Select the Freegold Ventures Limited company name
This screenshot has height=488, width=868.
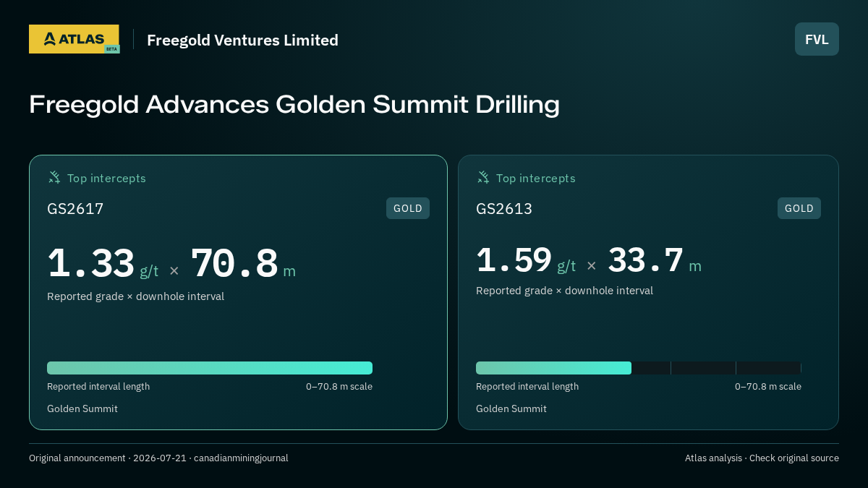click(242, 40)
